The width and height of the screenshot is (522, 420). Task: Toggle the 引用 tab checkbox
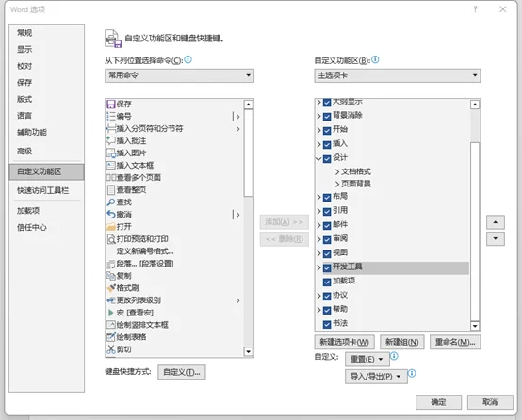pyautogui.click(x=327, y=212)
